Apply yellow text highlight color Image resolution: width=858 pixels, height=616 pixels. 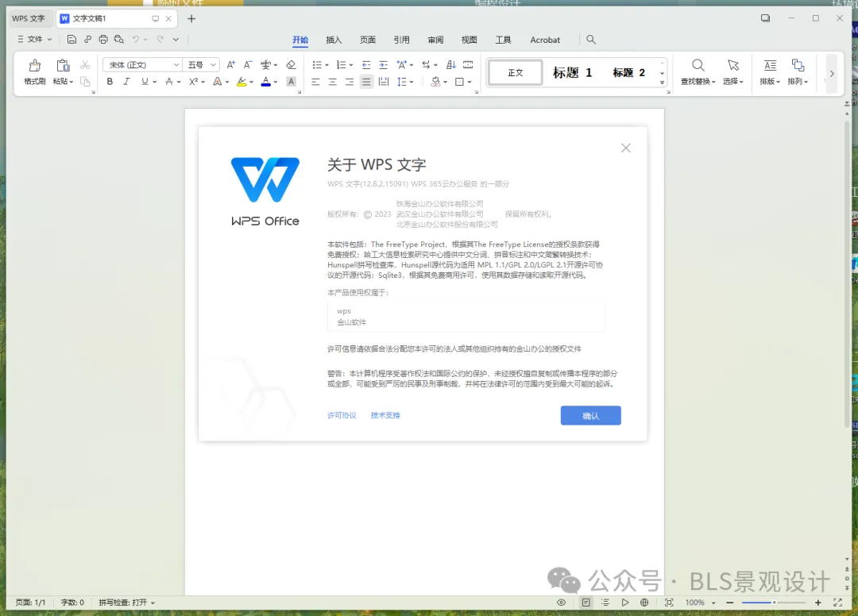[242, 82]
